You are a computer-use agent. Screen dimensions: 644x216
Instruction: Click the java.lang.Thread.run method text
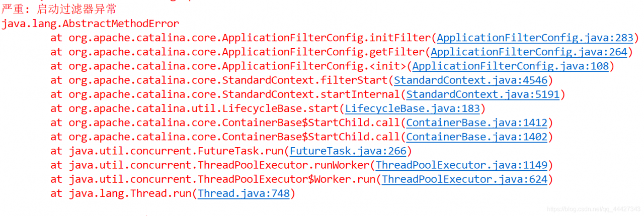(x=130, y=193)
